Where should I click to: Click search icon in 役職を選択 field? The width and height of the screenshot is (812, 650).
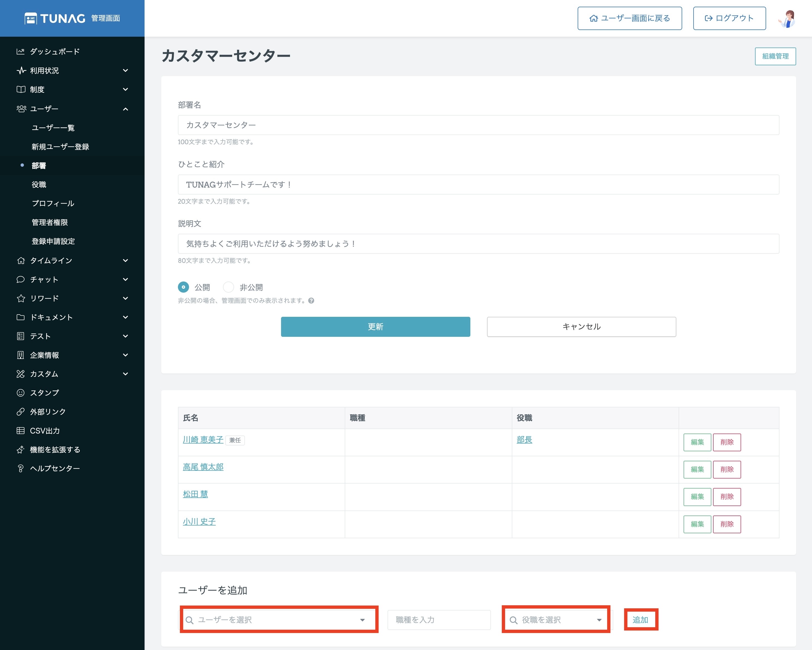pos(513,620)
